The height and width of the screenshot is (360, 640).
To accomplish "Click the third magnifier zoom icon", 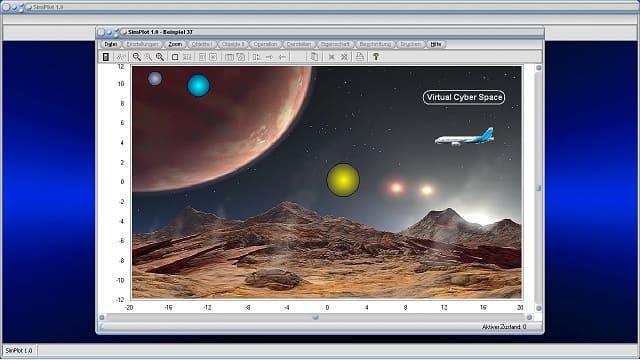I will 160,57.
